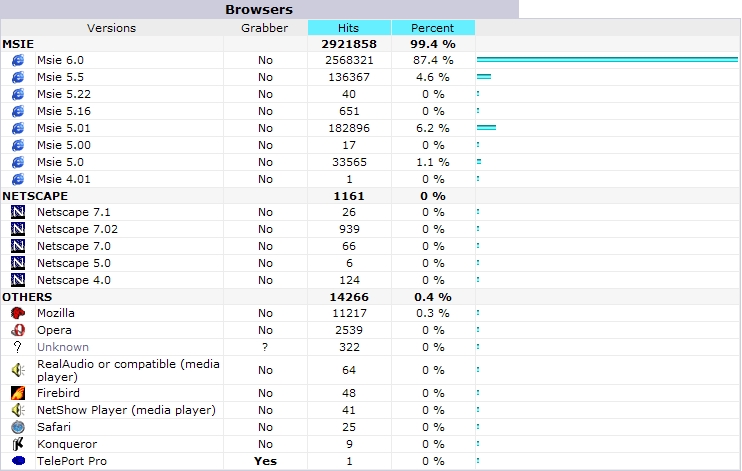
Task: Click the icon beside Msie 5.16
Action: point(18,111)
